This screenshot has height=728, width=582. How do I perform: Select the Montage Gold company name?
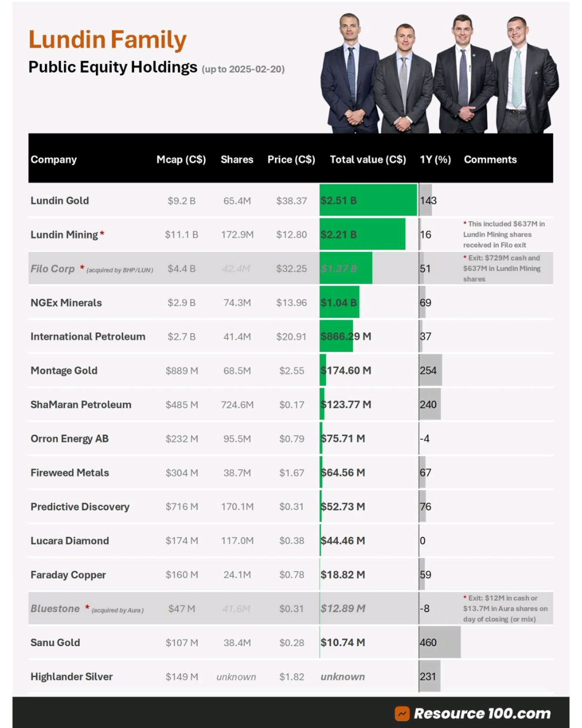pos(64,370)
